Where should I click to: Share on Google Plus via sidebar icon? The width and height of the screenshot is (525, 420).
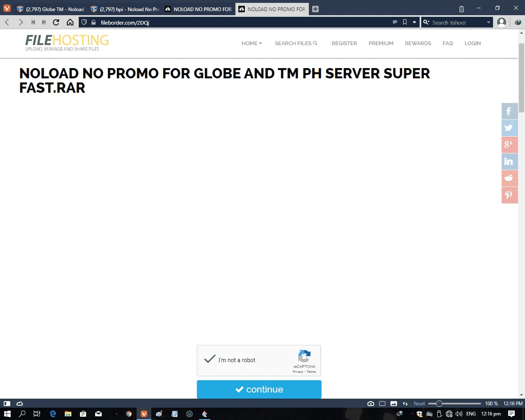click(509, 144)
